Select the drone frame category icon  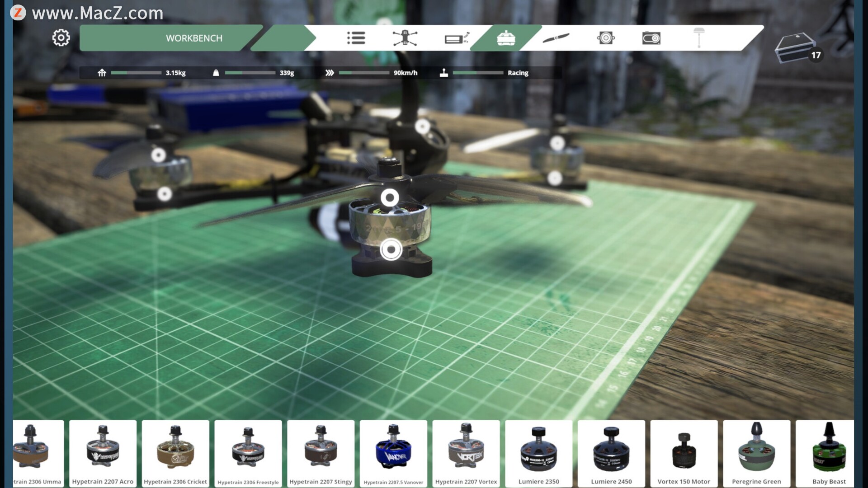tap(405, 38)
